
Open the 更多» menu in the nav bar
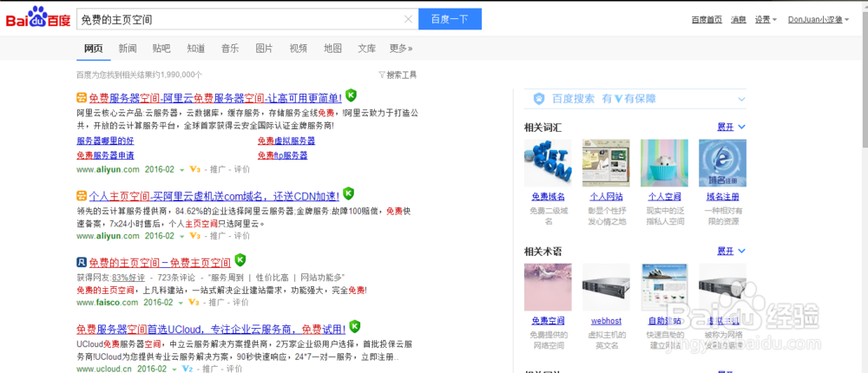click(x=401, y=49)
